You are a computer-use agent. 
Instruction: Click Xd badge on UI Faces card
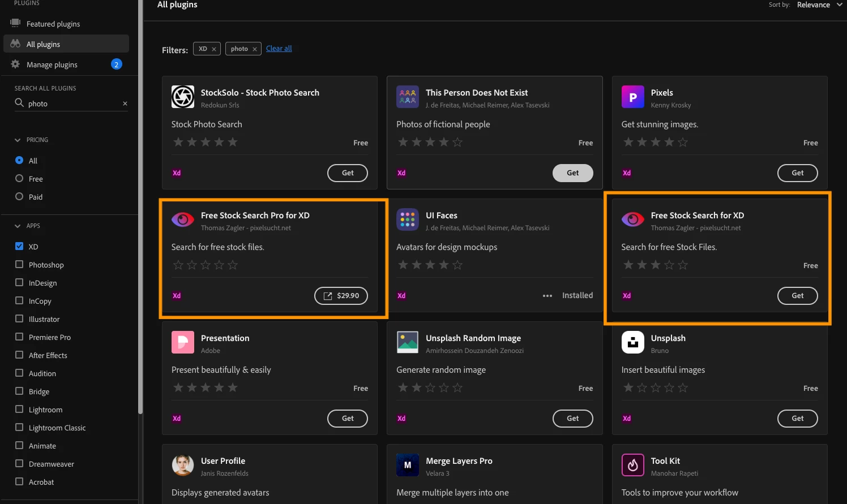tap(401, 296)
